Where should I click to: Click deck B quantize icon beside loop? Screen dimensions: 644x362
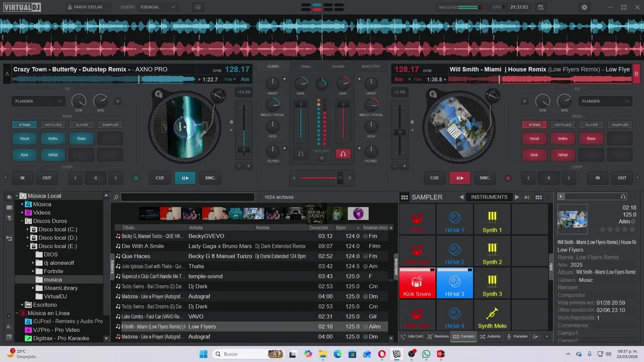[x=508, y=178]
